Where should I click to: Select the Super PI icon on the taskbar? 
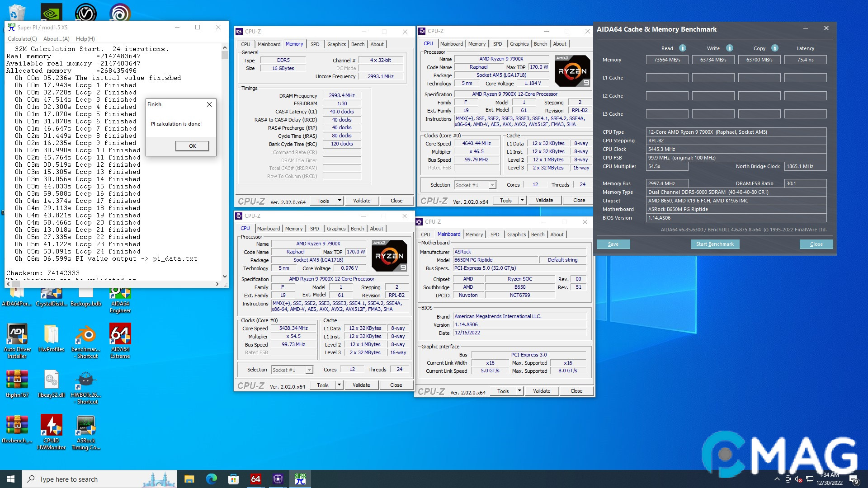[300, 479]
